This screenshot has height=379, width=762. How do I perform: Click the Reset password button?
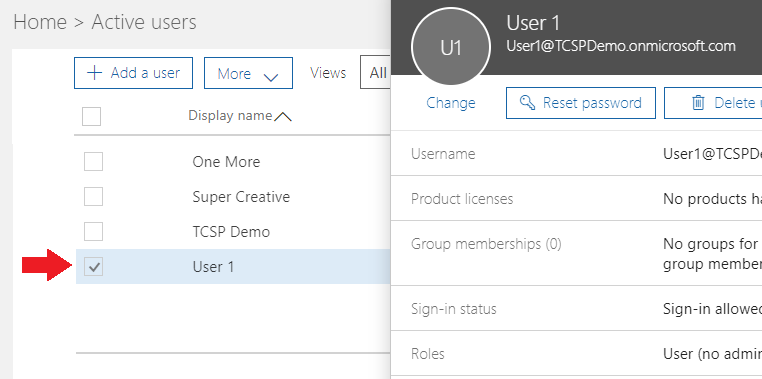tap(581, 103)
